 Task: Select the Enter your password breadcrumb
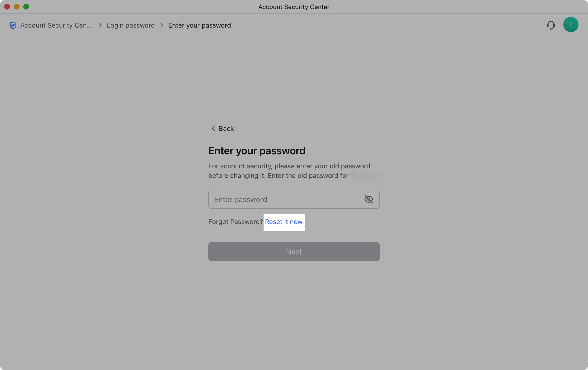pos(200,25)
